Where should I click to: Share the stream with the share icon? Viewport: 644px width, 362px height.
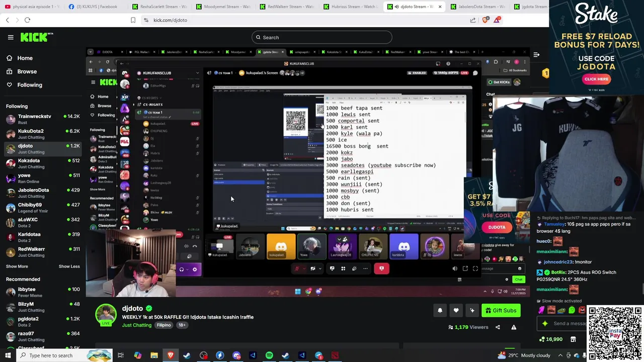point(498,327)
